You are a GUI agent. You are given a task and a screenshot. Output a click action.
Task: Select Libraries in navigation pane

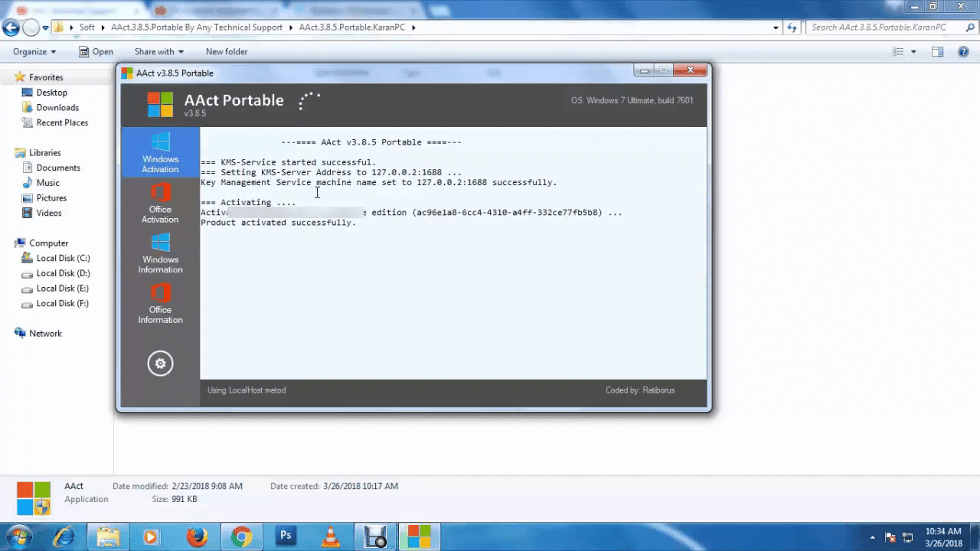(44, 153)
